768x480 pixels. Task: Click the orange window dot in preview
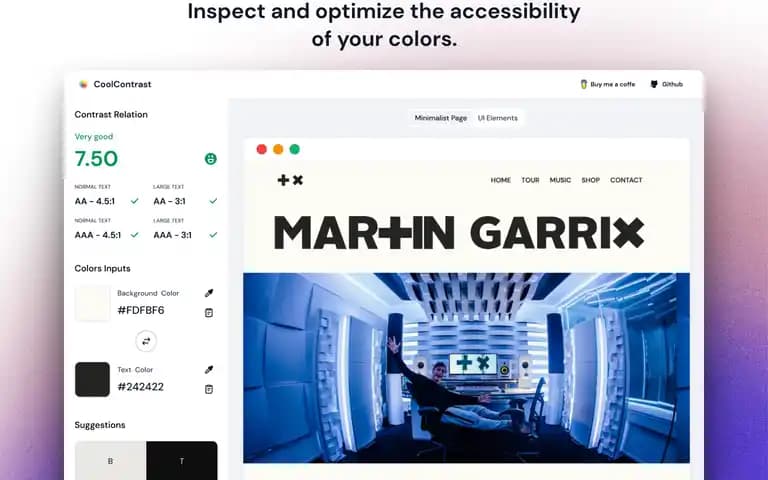(278, 149)
